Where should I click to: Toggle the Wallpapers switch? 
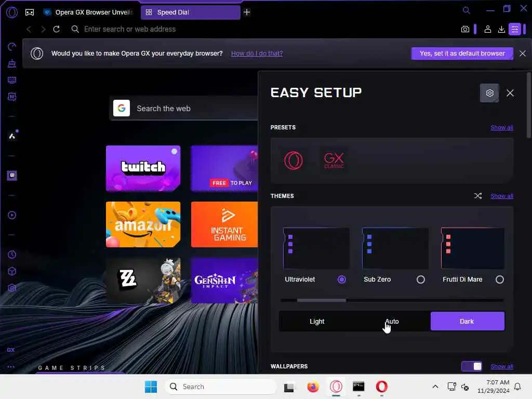(472, 366)
